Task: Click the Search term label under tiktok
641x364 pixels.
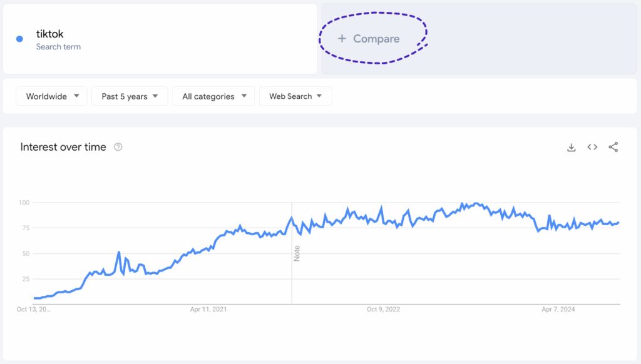Action: (x=58, y=46)
